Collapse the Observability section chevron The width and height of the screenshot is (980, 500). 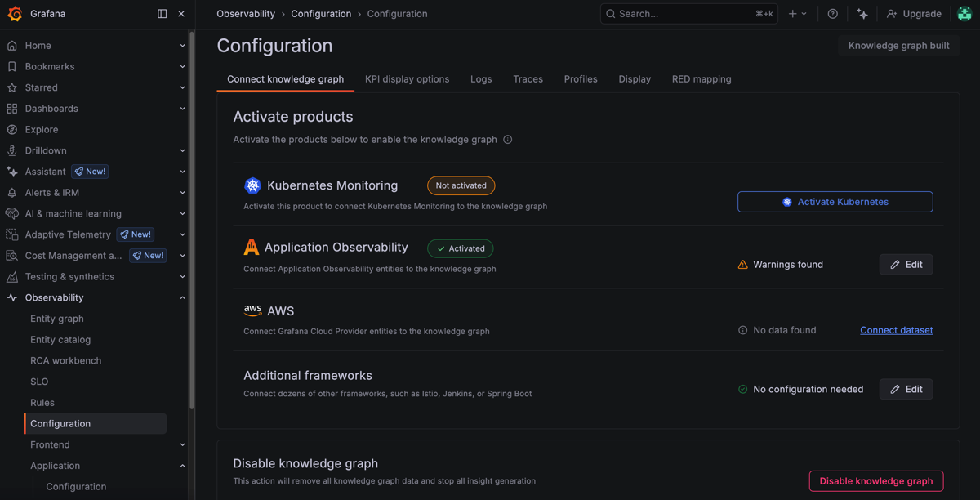pyautogui.click(x=183, y=297)
